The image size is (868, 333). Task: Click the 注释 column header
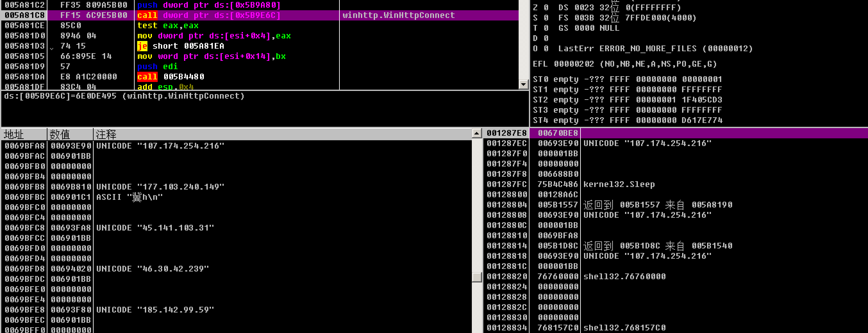[282, 134]
